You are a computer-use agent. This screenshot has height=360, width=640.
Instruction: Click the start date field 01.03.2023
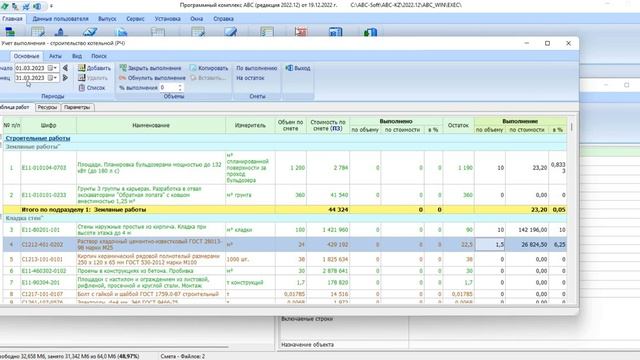[31, 68]
